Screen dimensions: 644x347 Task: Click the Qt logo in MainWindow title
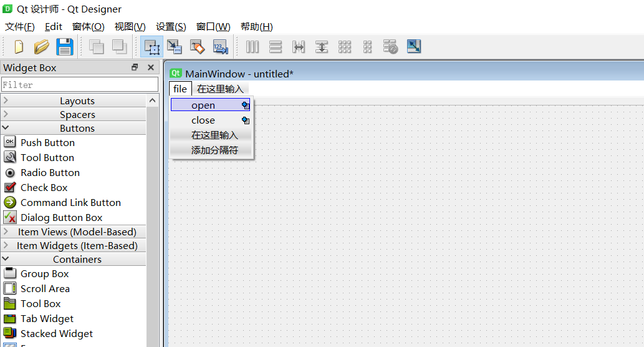(176, 74)
